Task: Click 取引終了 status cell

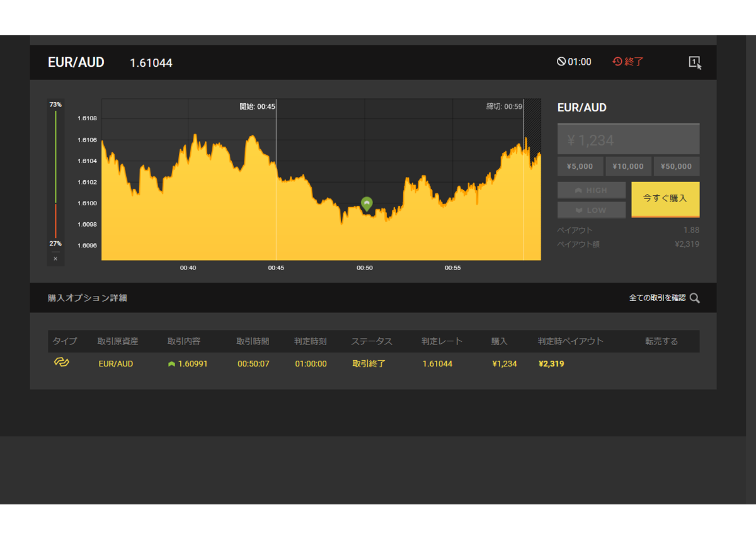Action: point(369,364)
